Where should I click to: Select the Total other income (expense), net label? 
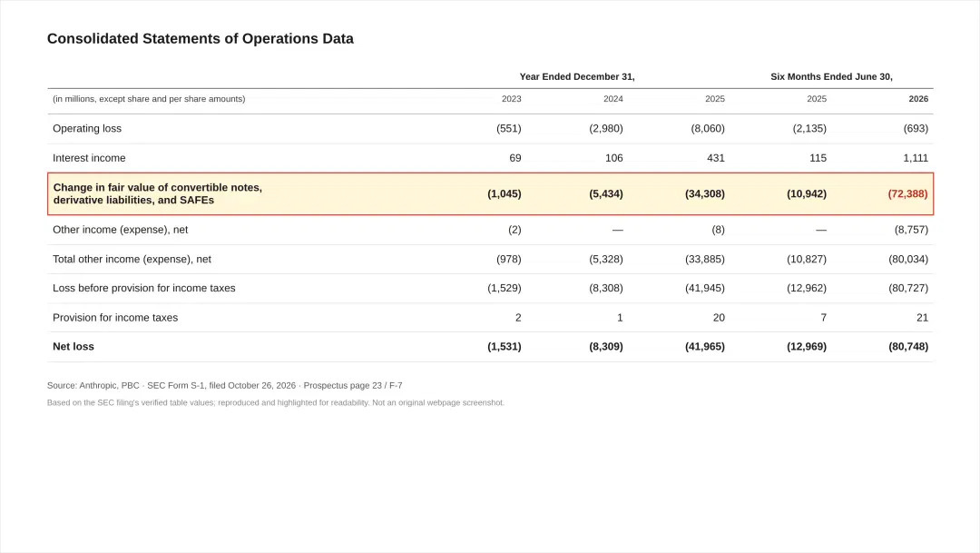click(132, 259)
